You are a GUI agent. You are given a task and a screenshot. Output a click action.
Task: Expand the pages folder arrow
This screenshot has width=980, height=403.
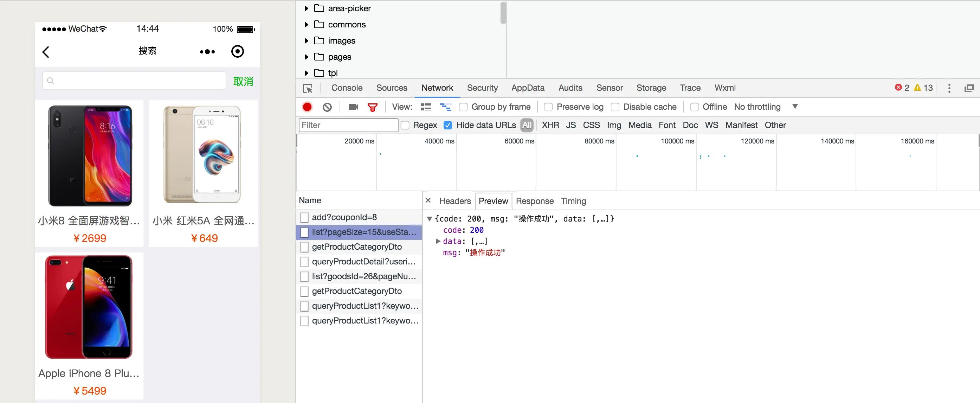click(306, 57)
